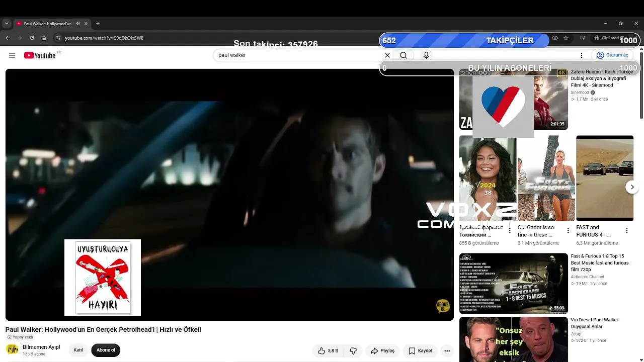View site information icon in address bar
644x362 pixels.
click(x=58, y=38)
